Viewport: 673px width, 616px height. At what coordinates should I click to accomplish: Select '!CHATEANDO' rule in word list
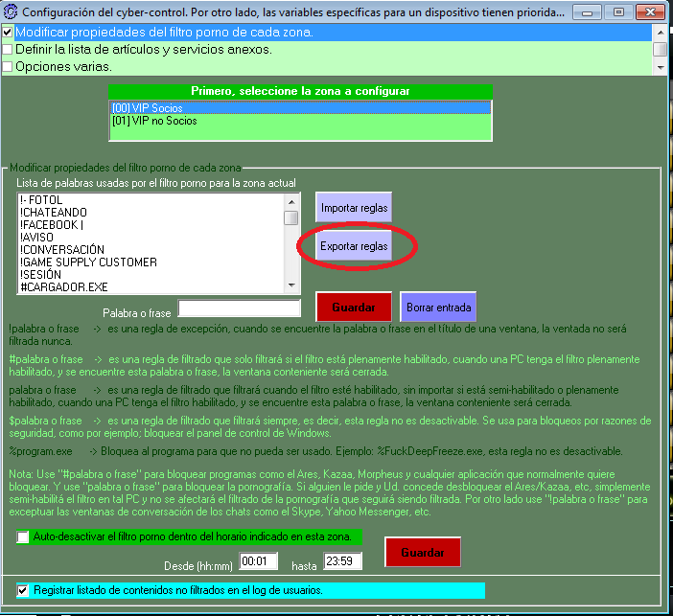coord(151,213)
